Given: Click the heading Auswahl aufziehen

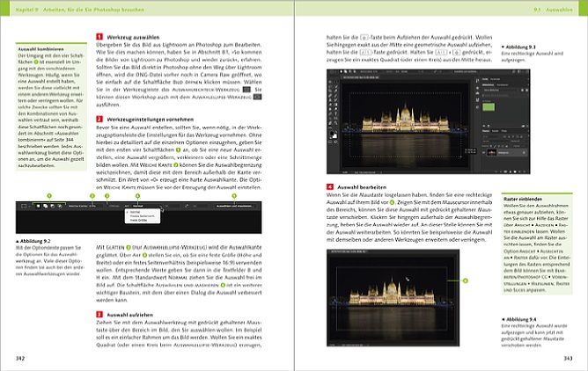Looking at the screenshot, I should click(129, 315).
